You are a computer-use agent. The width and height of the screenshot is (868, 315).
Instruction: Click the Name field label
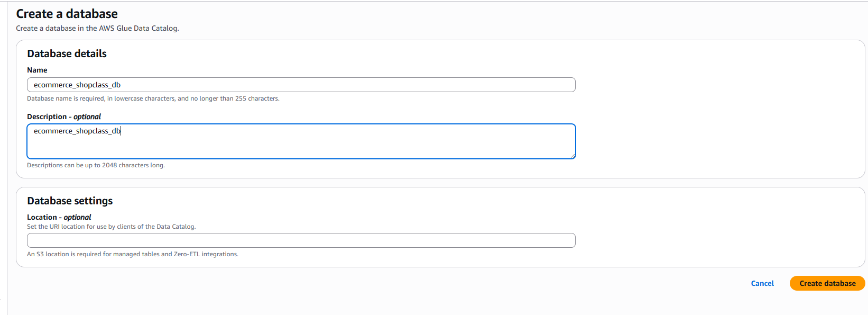pyautogui.click(x=37, y=70)
